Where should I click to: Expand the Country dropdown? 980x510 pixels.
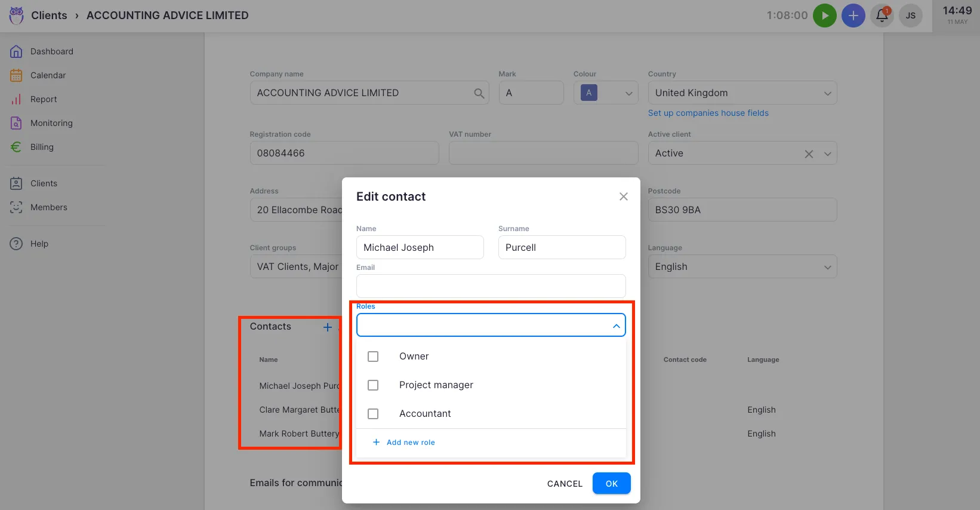[x=827, y=93]
